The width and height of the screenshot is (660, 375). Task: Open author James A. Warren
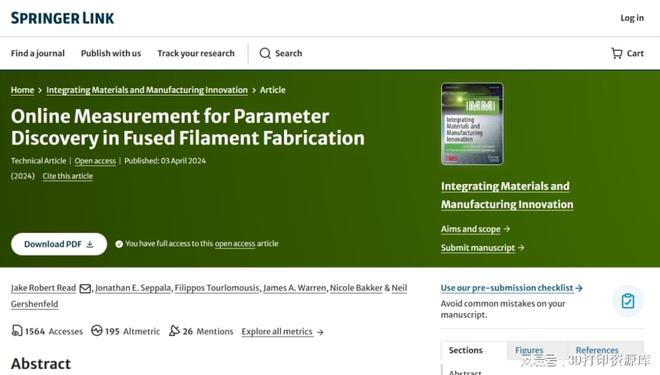(295, 288)
